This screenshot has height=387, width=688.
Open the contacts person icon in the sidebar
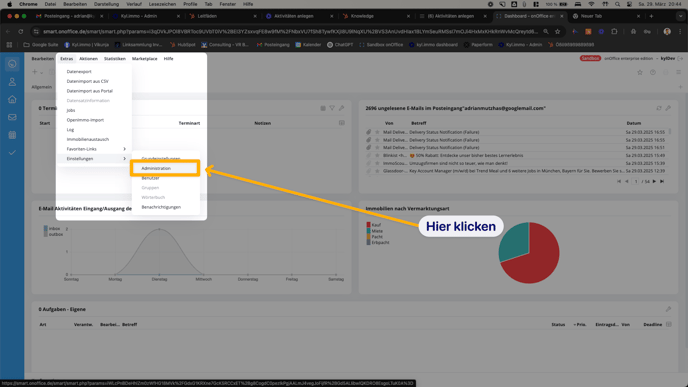[x=12, y=82]
